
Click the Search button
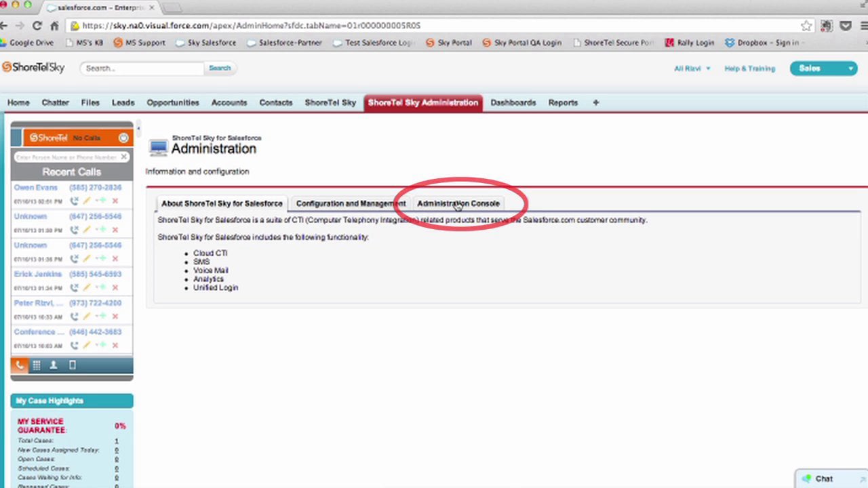[x=220, y=68]
